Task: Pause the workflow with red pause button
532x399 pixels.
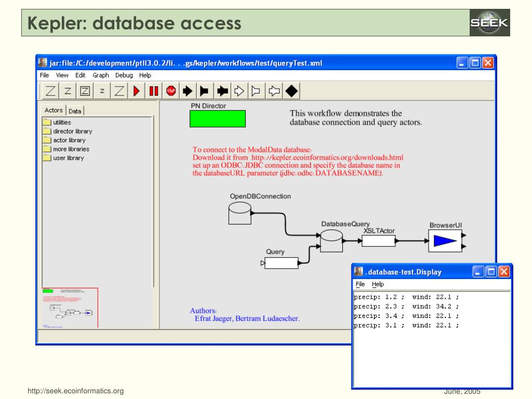Action: (x=154, y=91)
